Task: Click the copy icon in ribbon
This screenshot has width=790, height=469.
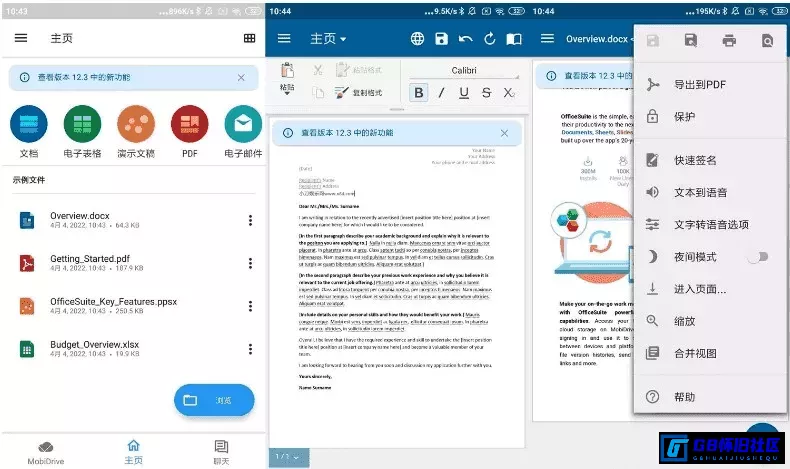Action: click(318, 93)
